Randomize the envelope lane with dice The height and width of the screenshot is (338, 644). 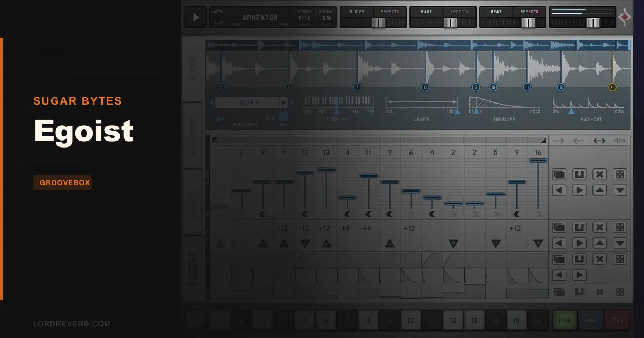620,260
